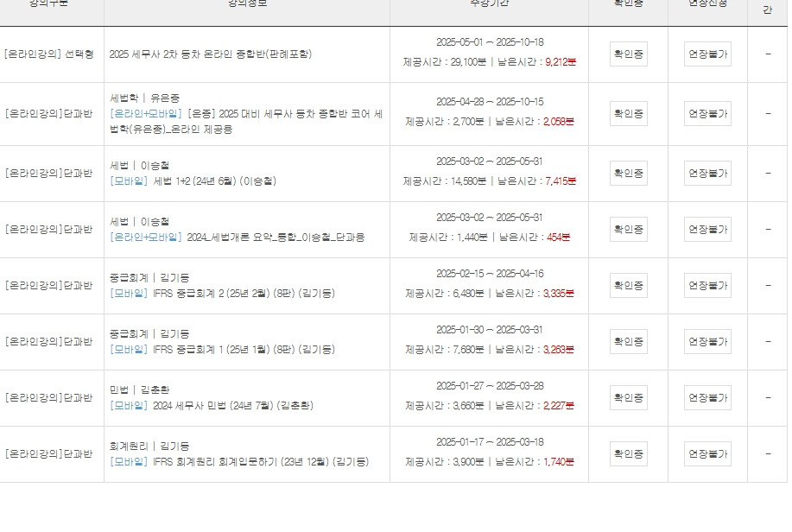Click 확인증 for 회계원리 김기동 course
Viewport: 792px width, 532px height.
coord(628,453)
